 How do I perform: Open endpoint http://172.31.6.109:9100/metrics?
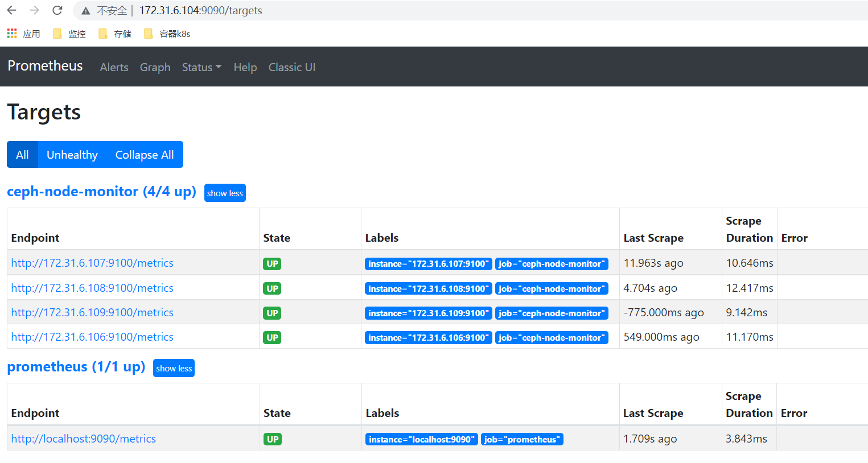pos(92,312)
